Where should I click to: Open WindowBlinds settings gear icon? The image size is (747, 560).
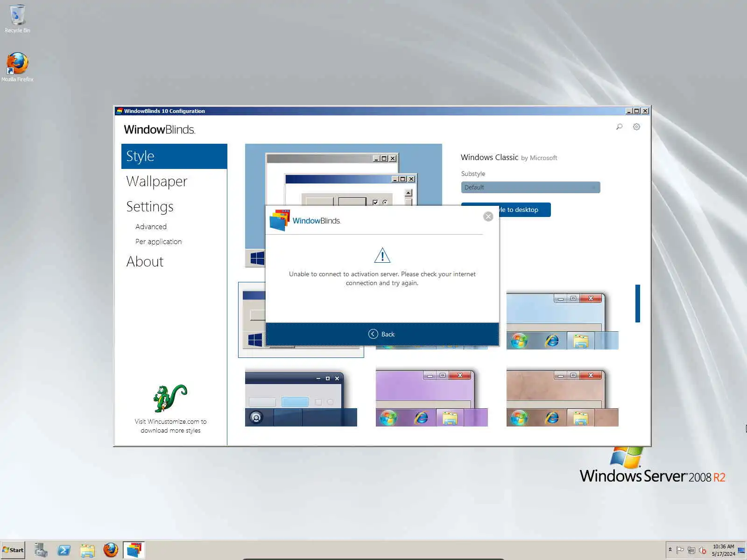coord(636,127)
